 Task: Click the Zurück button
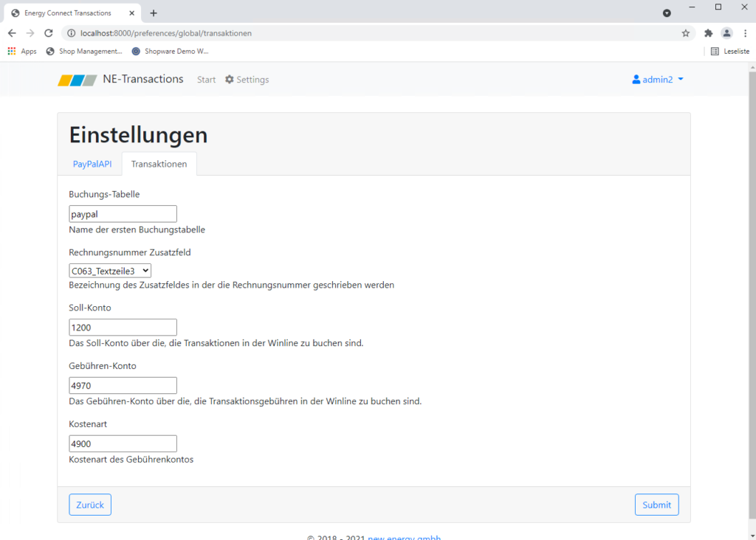(x=90, y=505)
